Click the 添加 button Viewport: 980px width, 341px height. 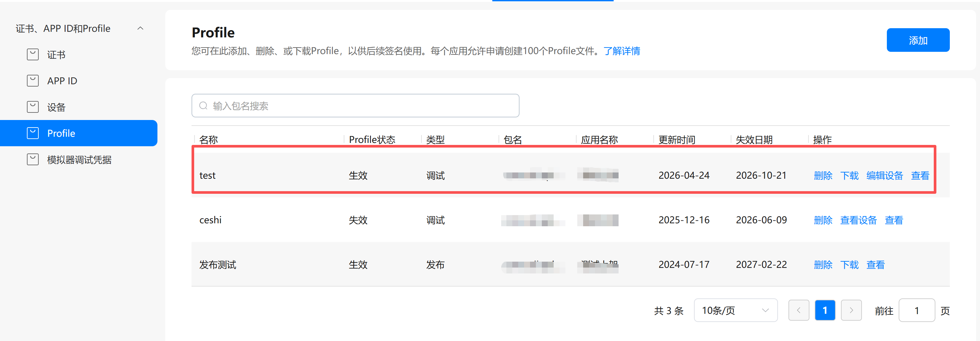[918, 40]
